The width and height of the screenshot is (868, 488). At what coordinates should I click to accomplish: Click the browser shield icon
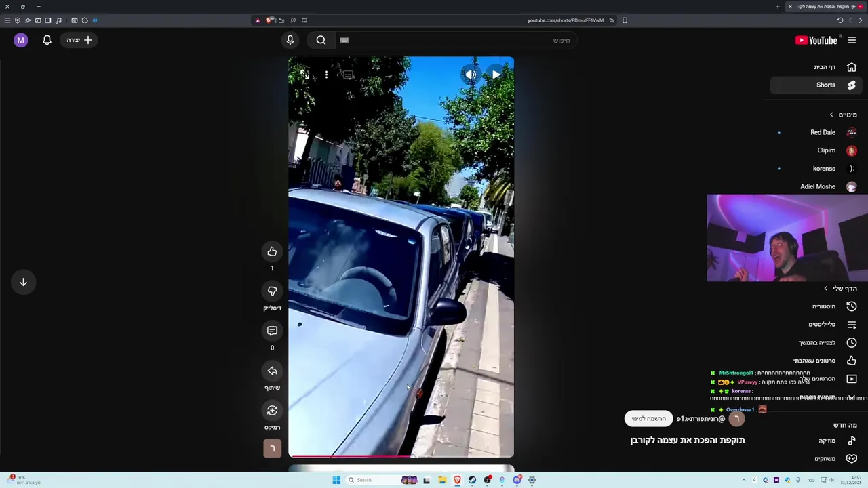pos(18,20)
